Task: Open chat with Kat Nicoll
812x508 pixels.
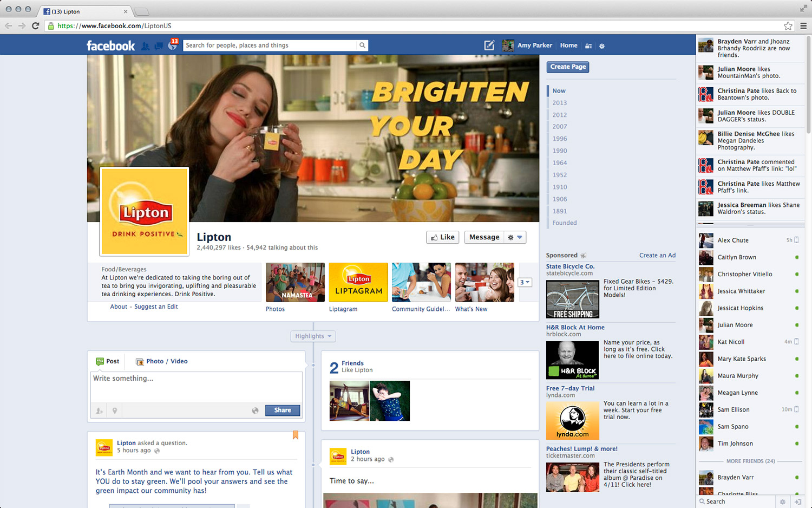Action: [749, 342]
